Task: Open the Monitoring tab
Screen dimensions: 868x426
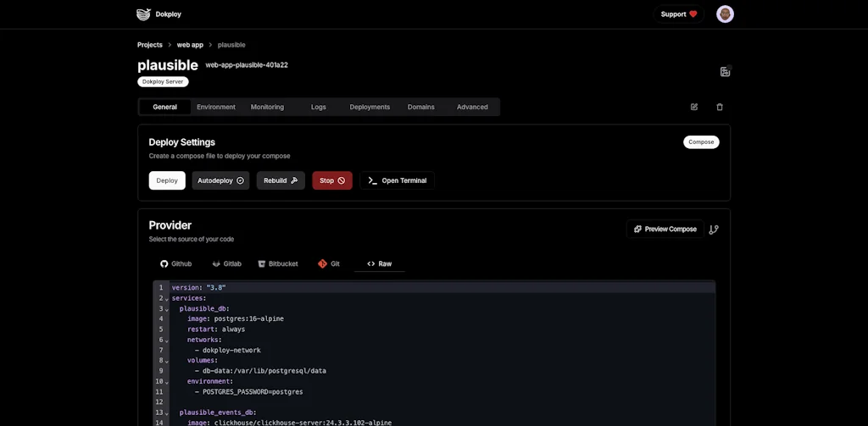Action: click(x=267, y=107)
